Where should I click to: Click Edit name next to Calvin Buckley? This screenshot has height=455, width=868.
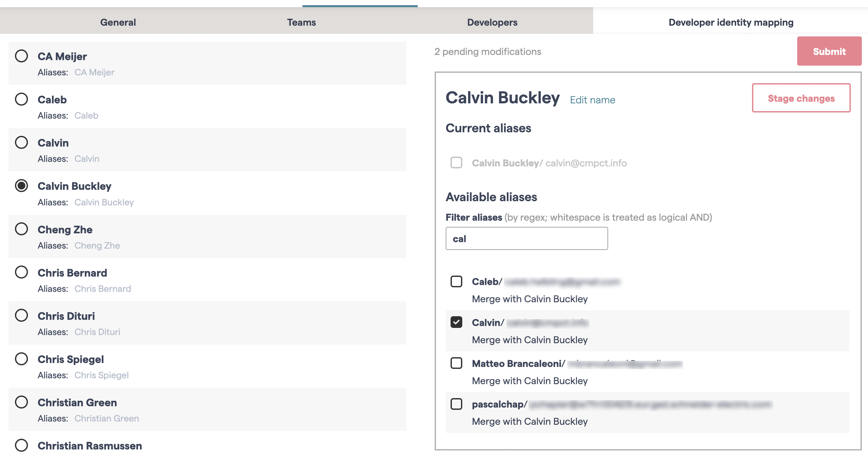[593, 100]
